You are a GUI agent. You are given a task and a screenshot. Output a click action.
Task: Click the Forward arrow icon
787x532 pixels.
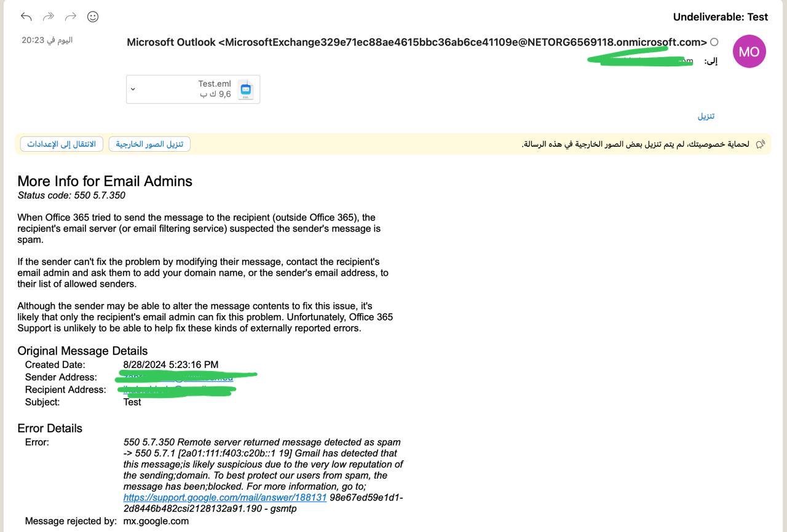(x=71, y=17)
